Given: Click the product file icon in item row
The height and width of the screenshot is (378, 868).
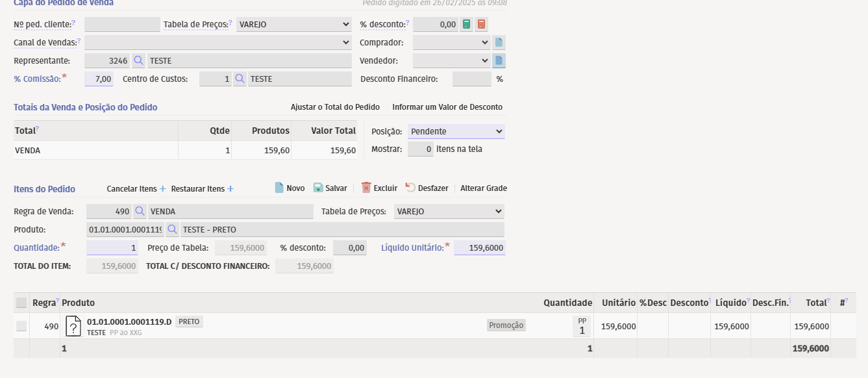Looking at the screenshot, I should (x=74, y=326).
